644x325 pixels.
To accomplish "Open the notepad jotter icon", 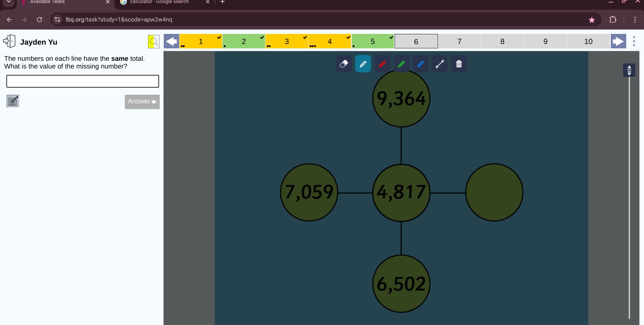I will click(x=13, y=101).
